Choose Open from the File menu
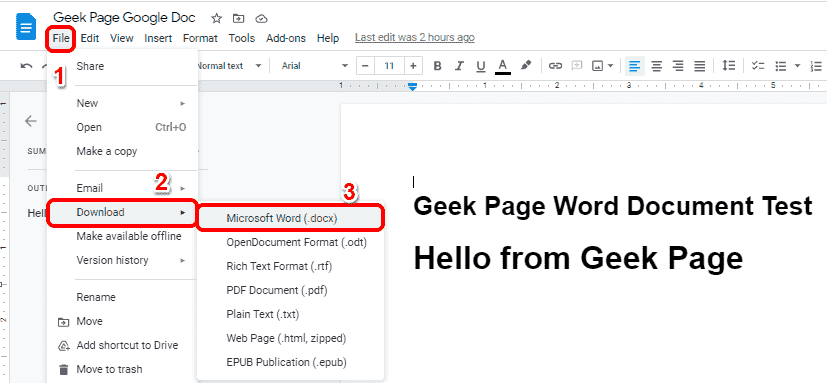Image resolution: width=827 pixels, height=383 pixels. click(x=122, y=127)
